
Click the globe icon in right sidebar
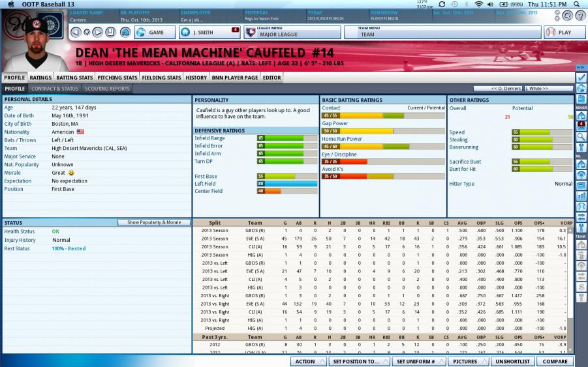pyautogui.click(x=581, y=89)
